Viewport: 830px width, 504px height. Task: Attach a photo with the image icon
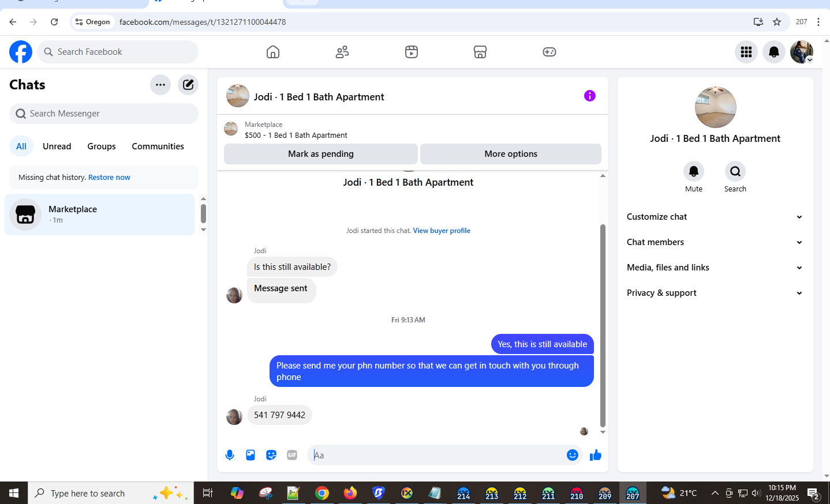(251, 455)
